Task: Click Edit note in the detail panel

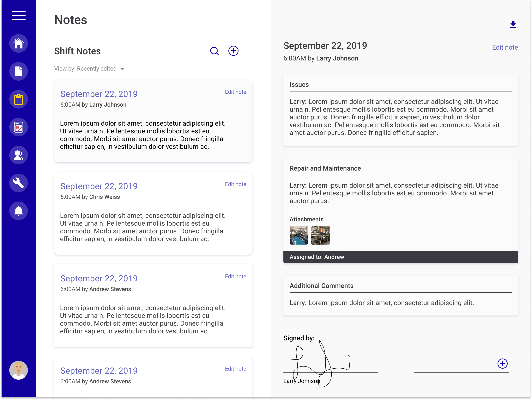Action: coord(505,47)
